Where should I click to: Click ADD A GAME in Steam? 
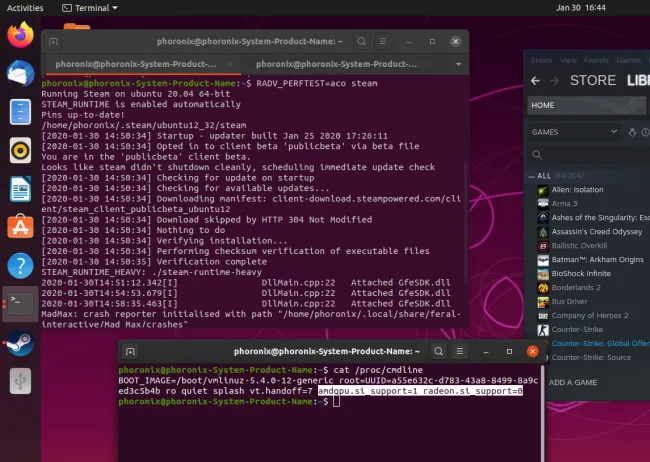[x=573, y=383]
